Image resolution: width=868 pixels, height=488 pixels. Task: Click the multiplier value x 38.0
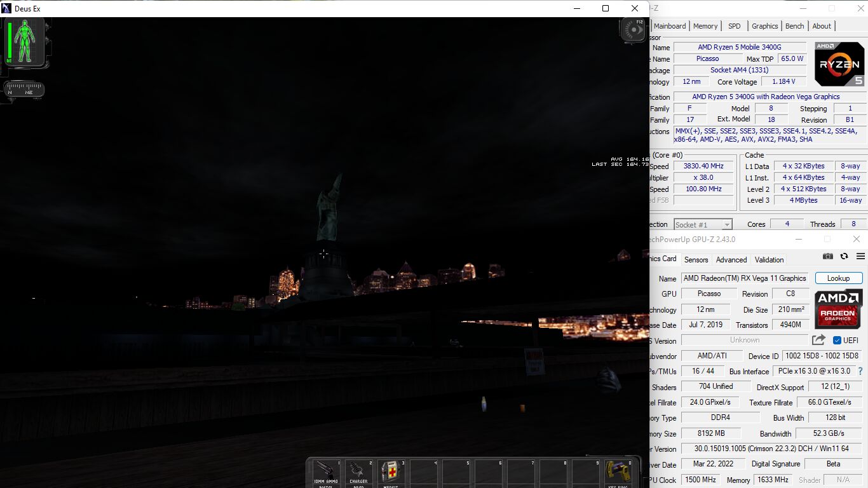tap(703, 177)
